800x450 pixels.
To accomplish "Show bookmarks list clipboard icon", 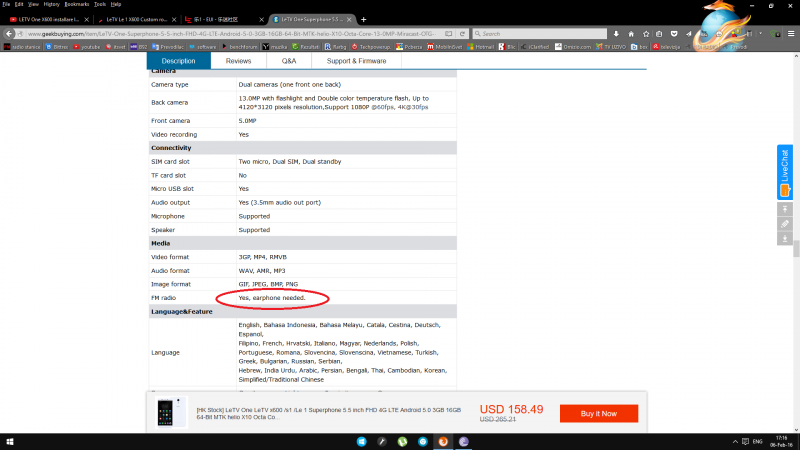I will pyautogui.click(x=659, y=34).
